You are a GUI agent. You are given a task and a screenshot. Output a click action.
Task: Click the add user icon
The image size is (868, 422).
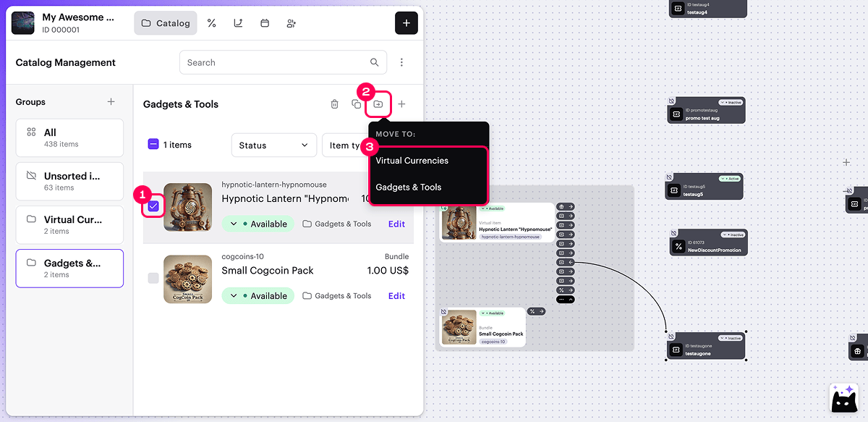pyautogui.click(x=292, y=23)
